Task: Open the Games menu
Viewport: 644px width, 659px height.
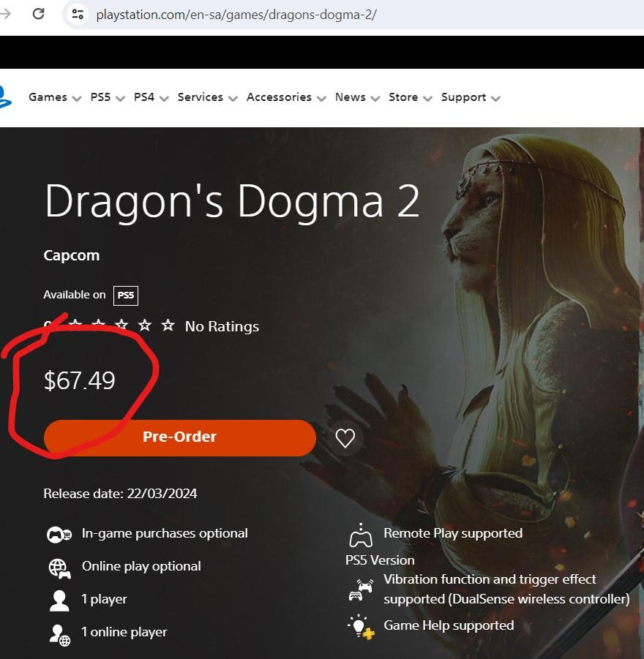Action: point(48,97)
